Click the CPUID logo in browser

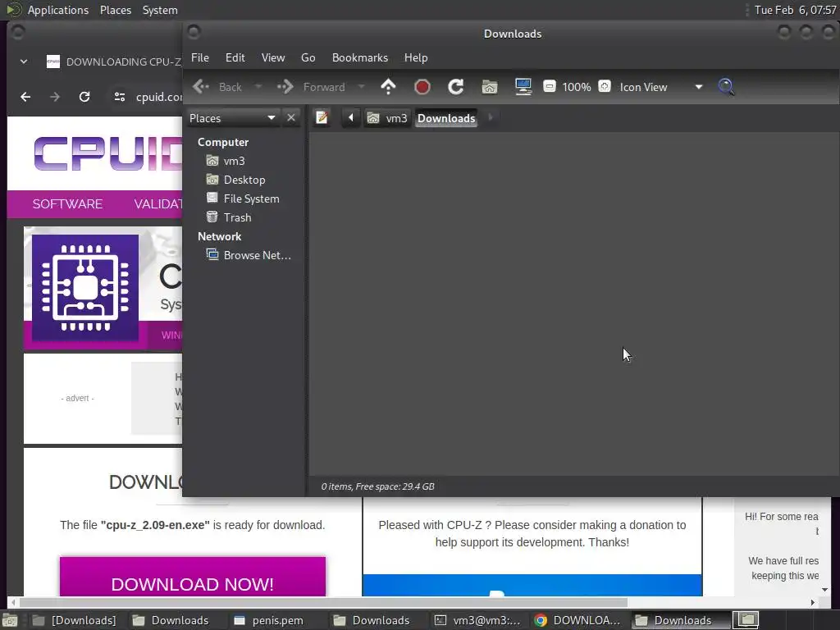coord(108,153)
